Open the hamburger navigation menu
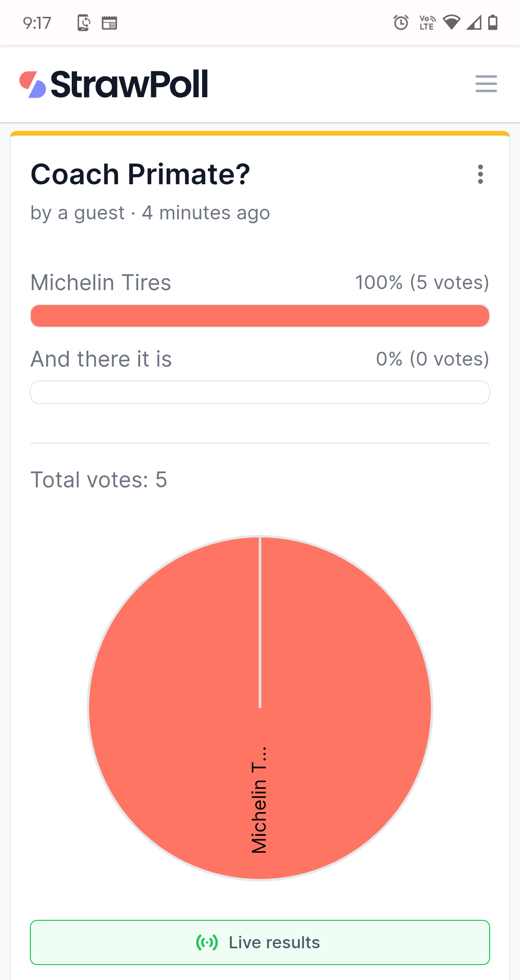The height and width of the screenshot is (980, 520). point(486,84)
